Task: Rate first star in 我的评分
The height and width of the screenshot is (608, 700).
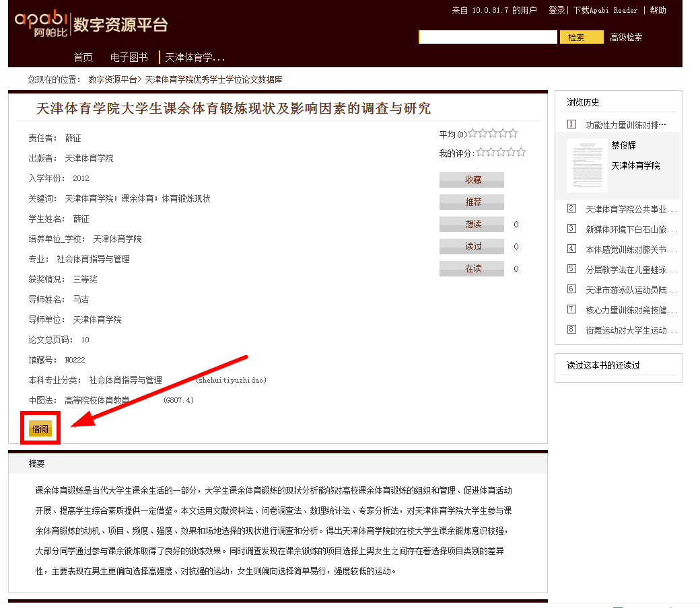Action: [x=481, y=153]
